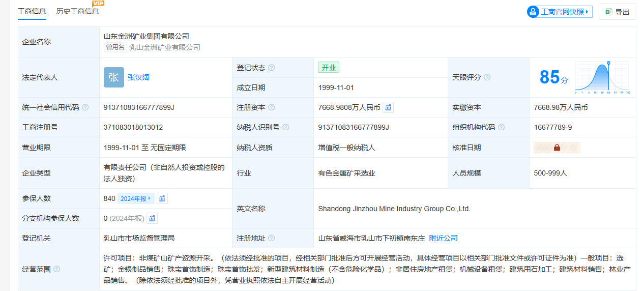Click help icon beside 登记状态
Screen dimensions: 644x291
pyautogui.click(x=272, y=68)
